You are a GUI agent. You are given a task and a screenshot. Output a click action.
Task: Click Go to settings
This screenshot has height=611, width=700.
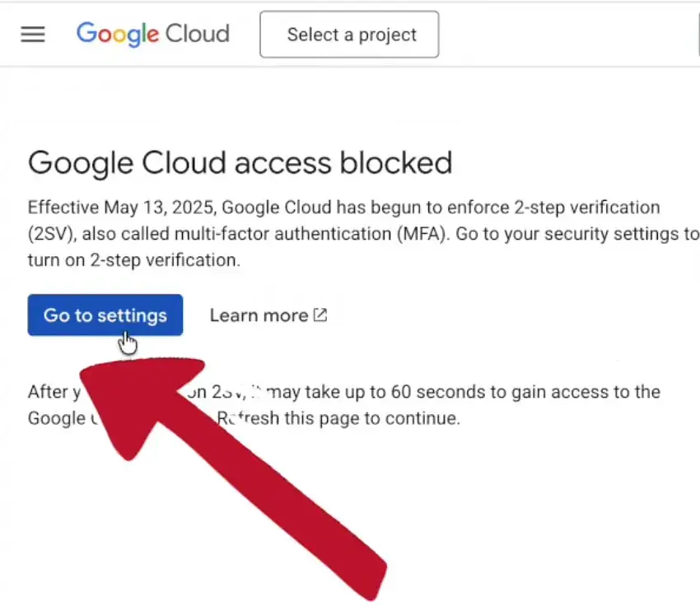click(105, 315)
